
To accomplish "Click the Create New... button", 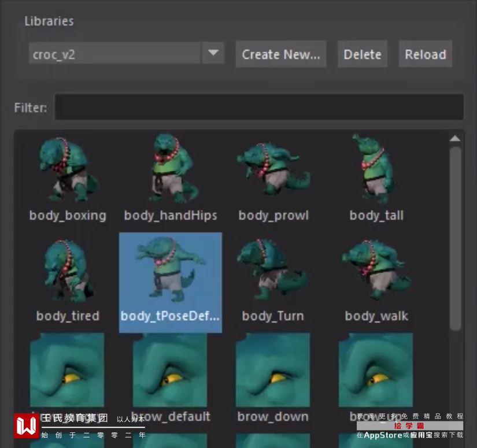I will pyautogui.click(x=281, y=54).
